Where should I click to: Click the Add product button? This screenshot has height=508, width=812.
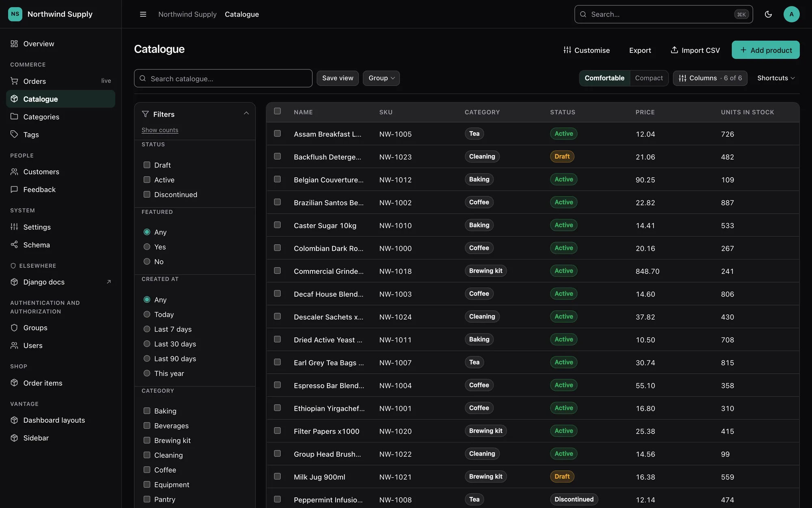766,50
